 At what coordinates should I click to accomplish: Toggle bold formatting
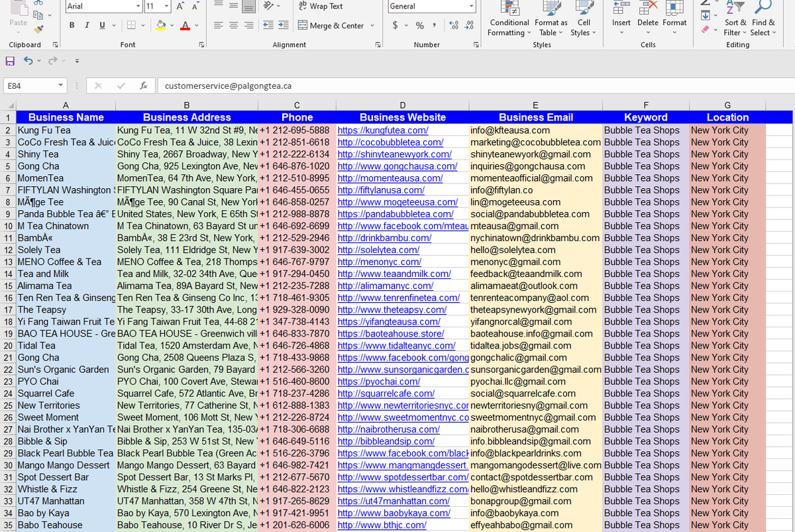coord(72,24)
